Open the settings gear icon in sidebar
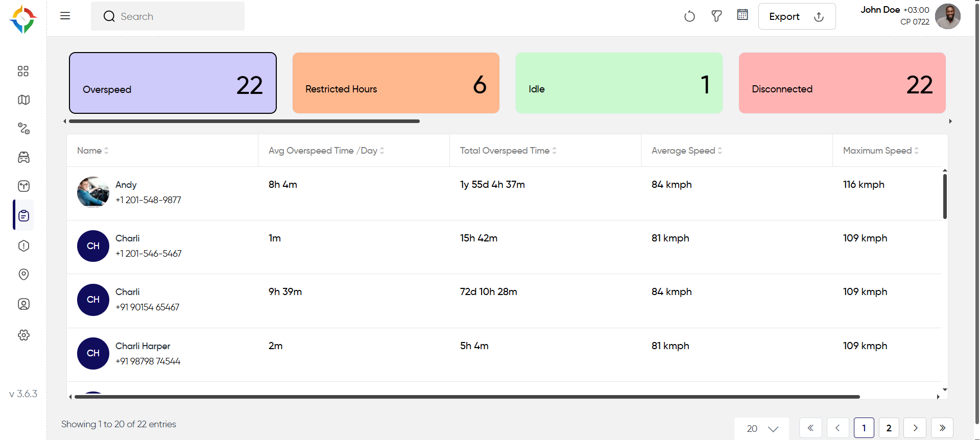The height and width of the screenshot is (440, 980). point(23,335)
